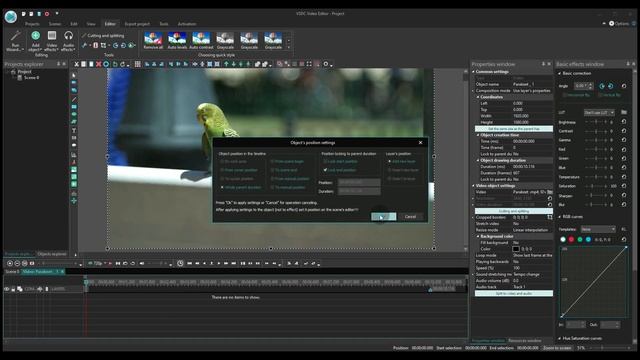640x360 pixels.
Task: Collapse the Object creation time group
Action: click(x=478, y=135)
